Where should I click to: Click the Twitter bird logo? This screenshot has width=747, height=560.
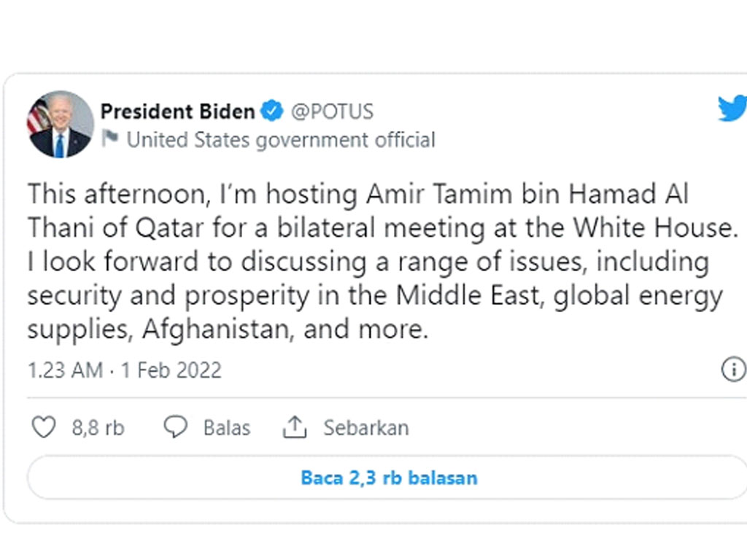[x=732, y=109]
